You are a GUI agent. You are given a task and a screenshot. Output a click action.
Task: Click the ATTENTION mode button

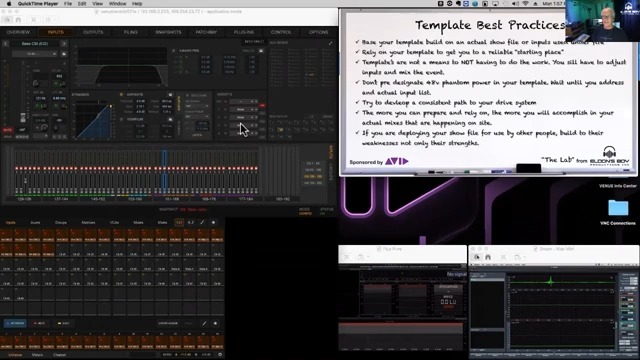[15, 323]
